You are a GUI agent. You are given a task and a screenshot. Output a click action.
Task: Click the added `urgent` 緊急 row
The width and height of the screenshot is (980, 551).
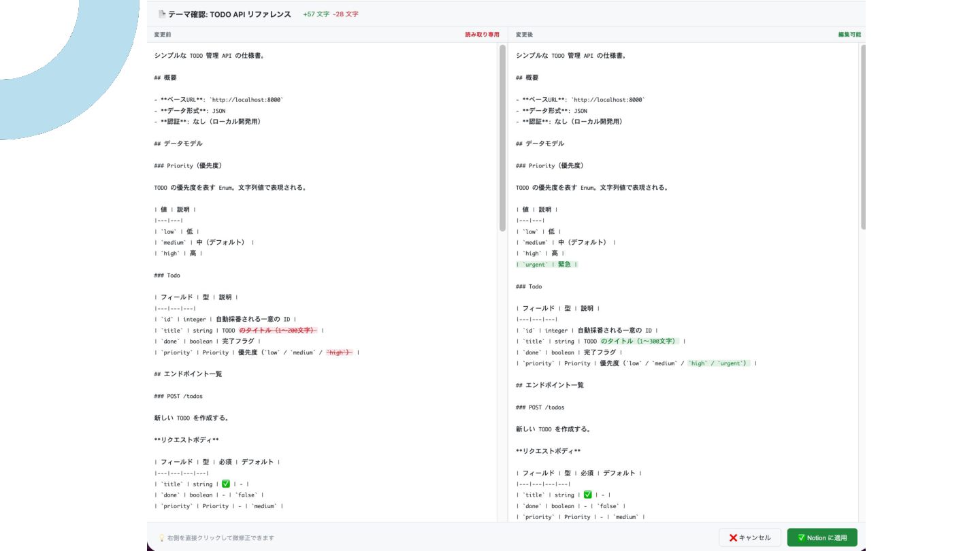(547, 265)
